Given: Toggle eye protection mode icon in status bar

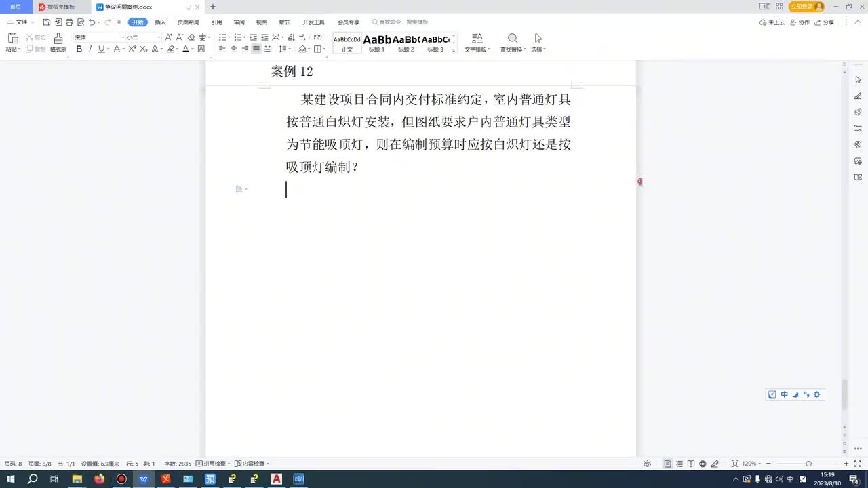Looking at the screenshot, I should pyautogui.click(x=648, y=464).
